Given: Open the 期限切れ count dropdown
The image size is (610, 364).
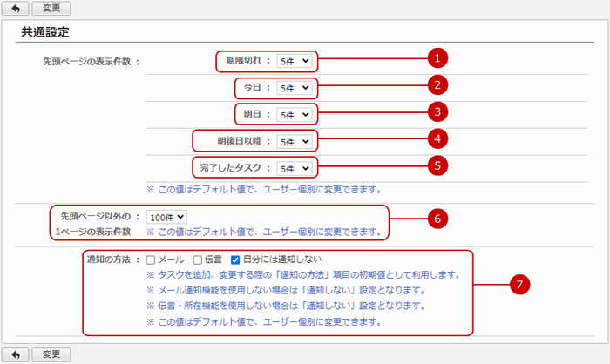Looking at the screenshot, I should click(x=295, y=61).
